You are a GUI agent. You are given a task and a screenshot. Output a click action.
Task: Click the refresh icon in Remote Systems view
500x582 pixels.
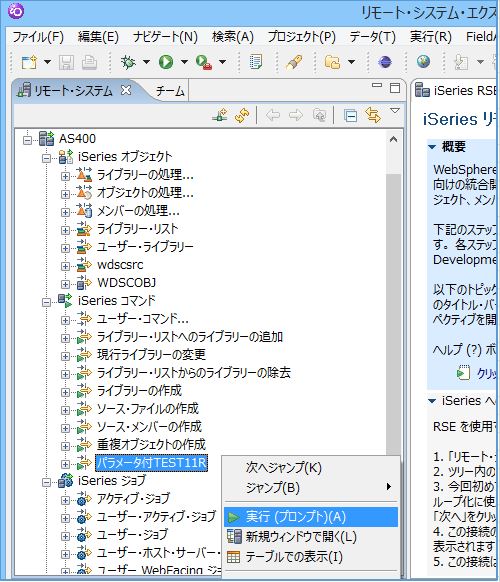pyautogui.click(x=242, y=115)
